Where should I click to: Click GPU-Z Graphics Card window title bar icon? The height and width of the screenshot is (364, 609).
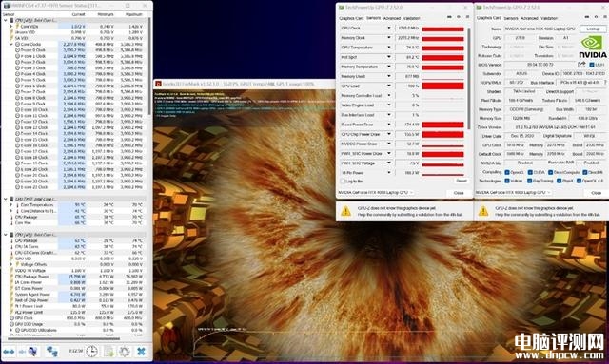point(480,7)
